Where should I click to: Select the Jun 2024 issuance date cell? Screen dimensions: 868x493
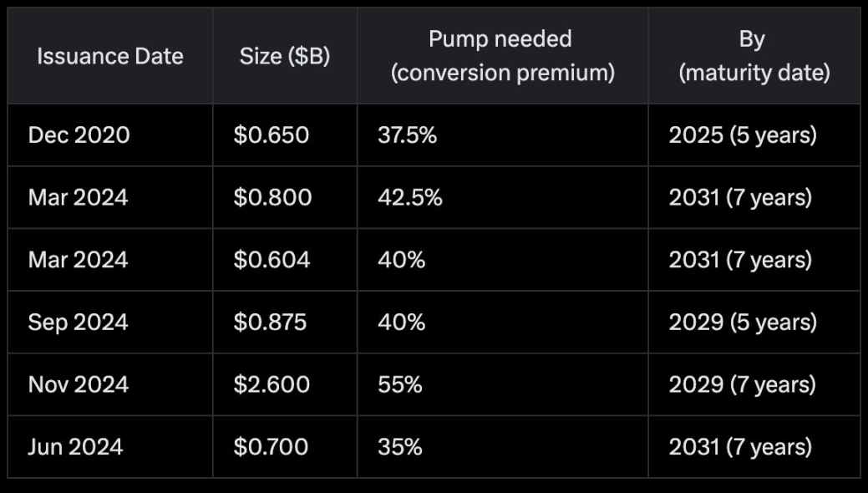tap(76, 447)
